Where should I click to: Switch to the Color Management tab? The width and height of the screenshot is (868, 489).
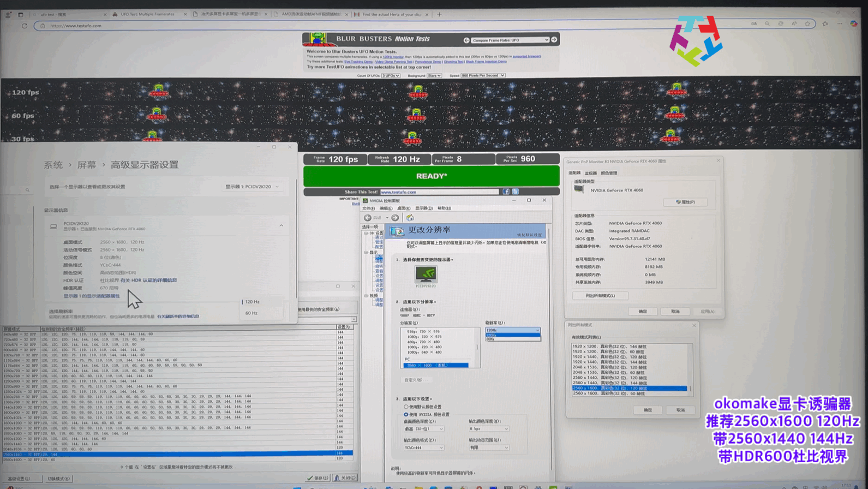609,173
